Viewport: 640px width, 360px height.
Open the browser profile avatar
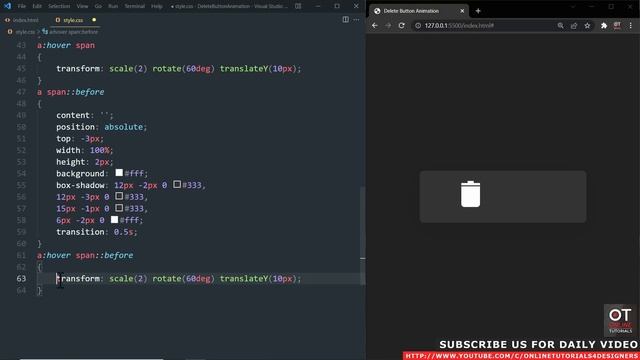click(x=617, y=25)
